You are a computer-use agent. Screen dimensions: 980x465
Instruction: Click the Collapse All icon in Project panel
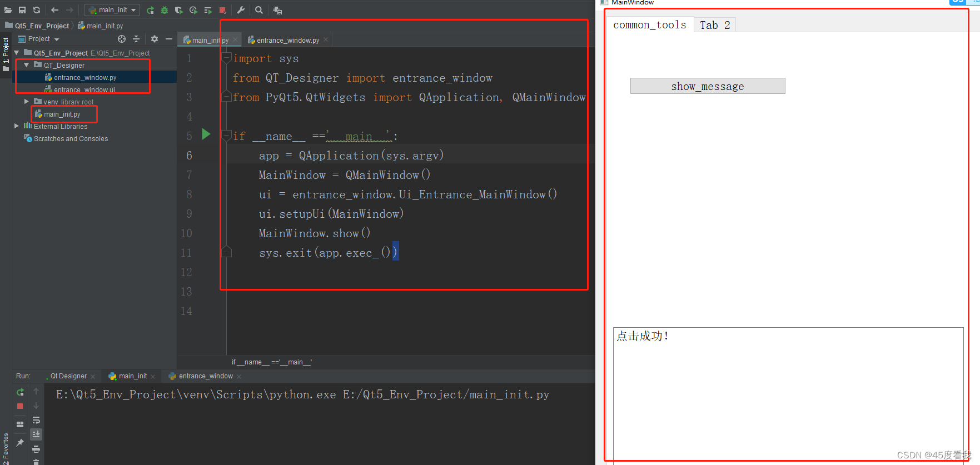tap(136, 39)
